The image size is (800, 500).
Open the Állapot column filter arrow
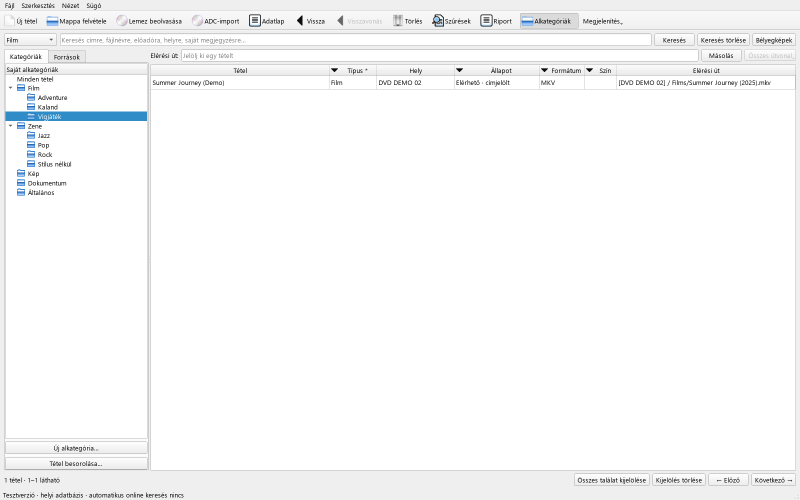[x=459, y=70]
